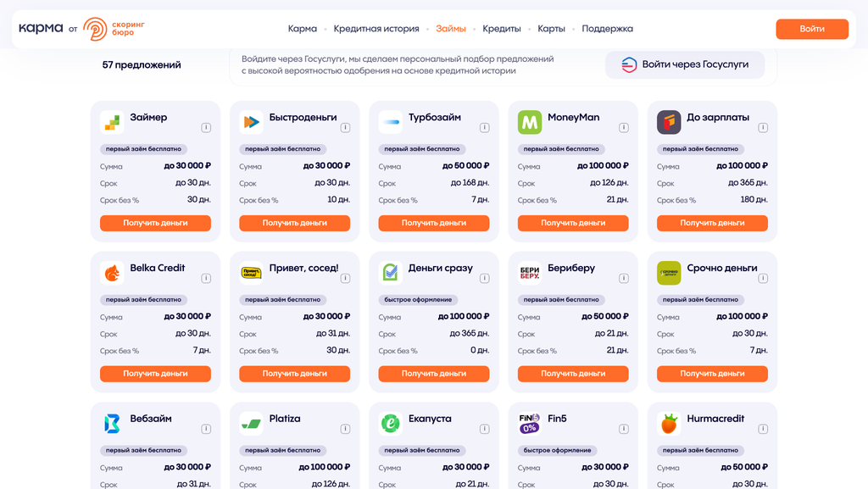Click Получить деньги for До зарплаты
The image size is (868, 489).
coord(712,223)
